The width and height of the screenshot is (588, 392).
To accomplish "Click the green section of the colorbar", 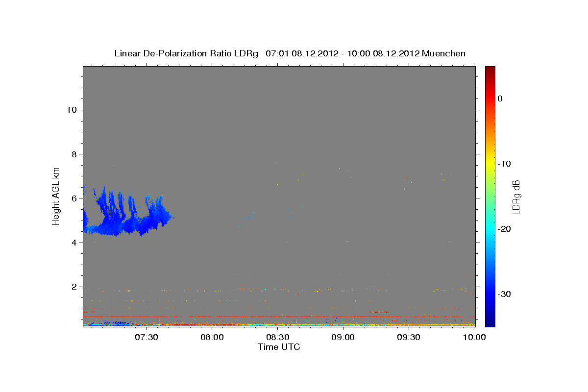I will point(490,196).
